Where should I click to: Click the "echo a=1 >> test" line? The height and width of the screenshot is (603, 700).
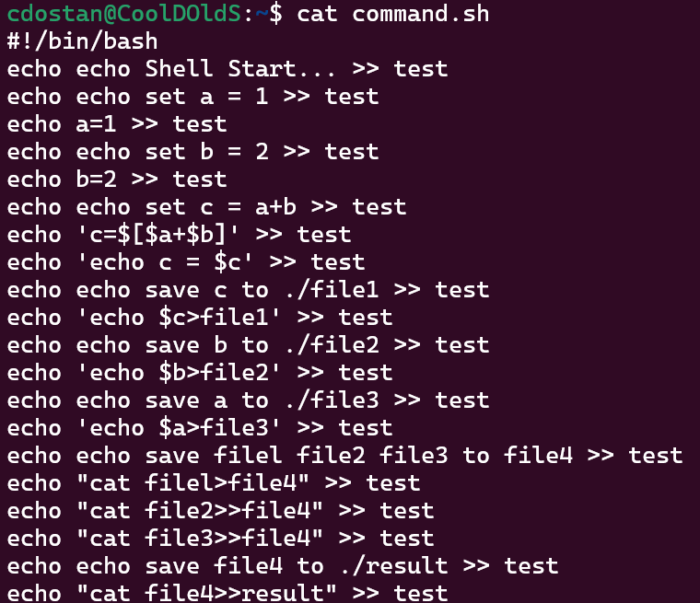(117, 124)
